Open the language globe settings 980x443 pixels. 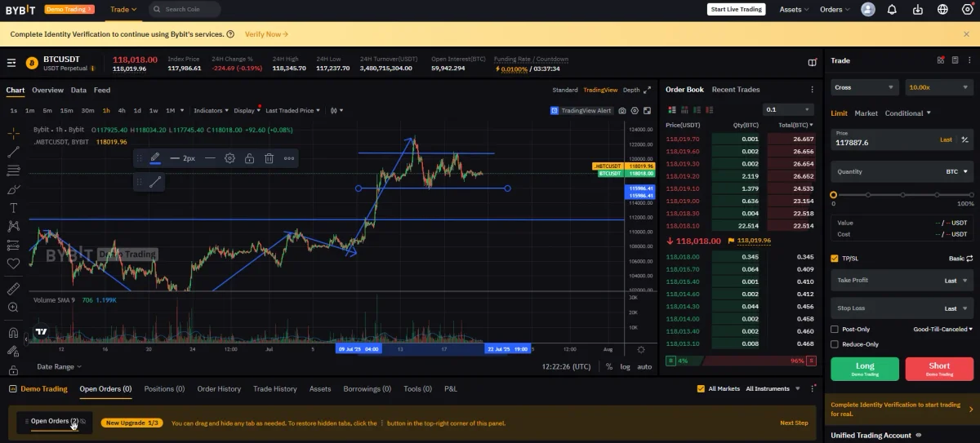tap(943, 10)
